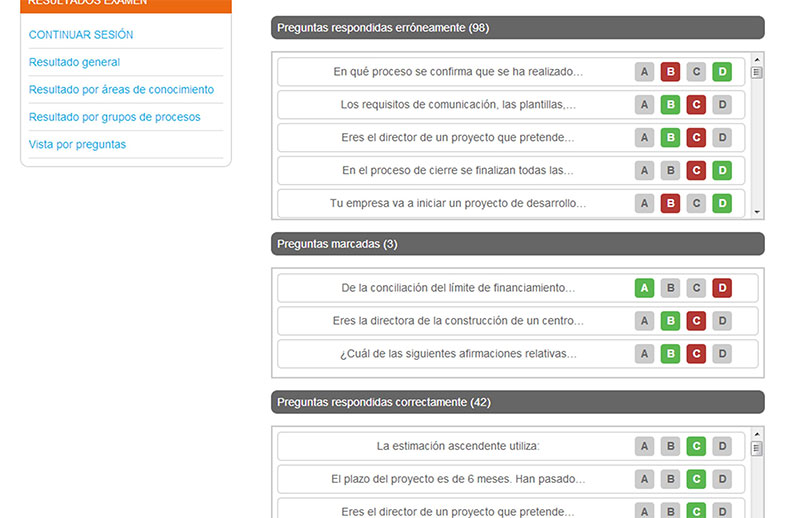Image resolution: width=800 pixels, height=518 pixels.
Task: Select gray A option on 'El plazo del proyecto' row
Action: [x=645, y=479]
